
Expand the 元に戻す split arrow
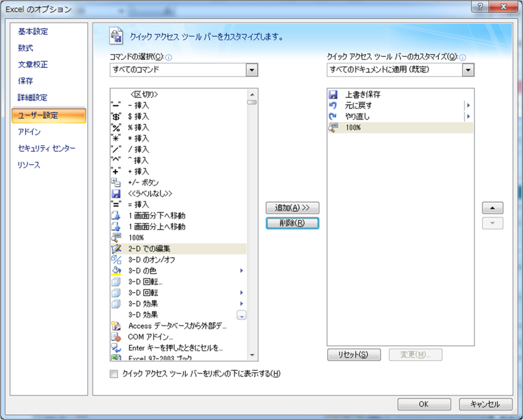pyautogui.click(x=469, y=105)
